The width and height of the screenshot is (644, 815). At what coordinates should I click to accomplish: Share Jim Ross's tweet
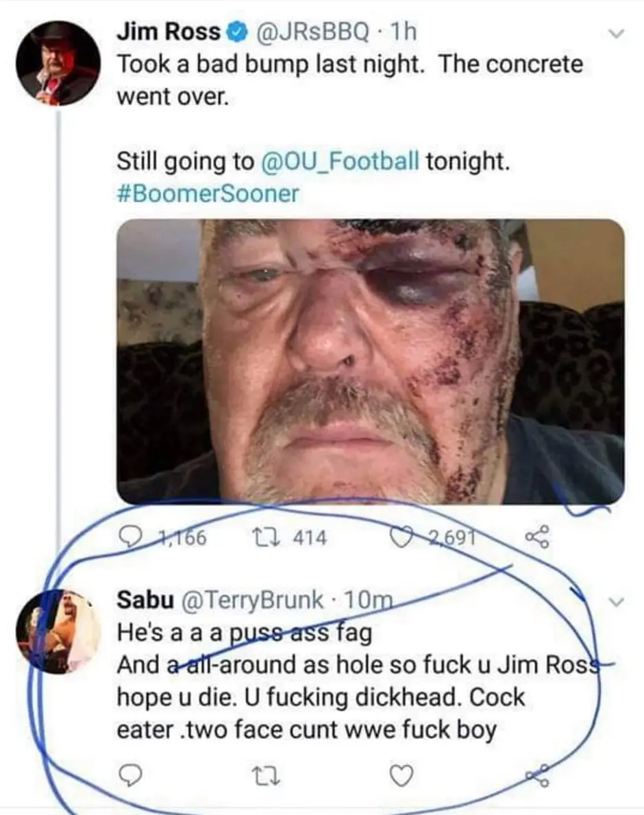pos(534,536)
